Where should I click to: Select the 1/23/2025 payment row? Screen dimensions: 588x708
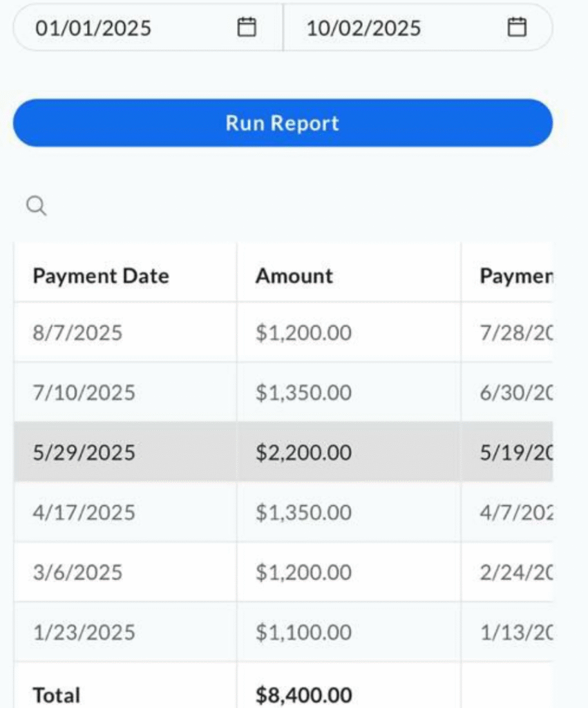(84, 633)
